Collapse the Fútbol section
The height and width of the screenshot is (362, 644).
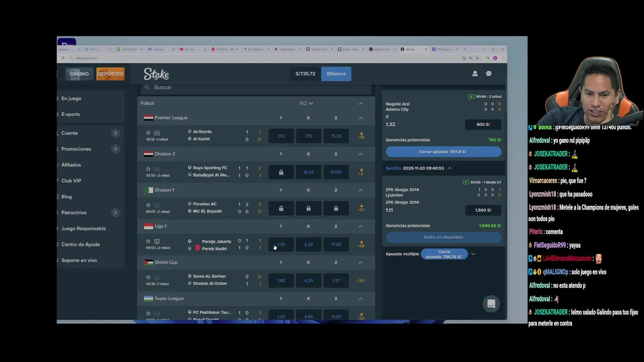point(361,104)
